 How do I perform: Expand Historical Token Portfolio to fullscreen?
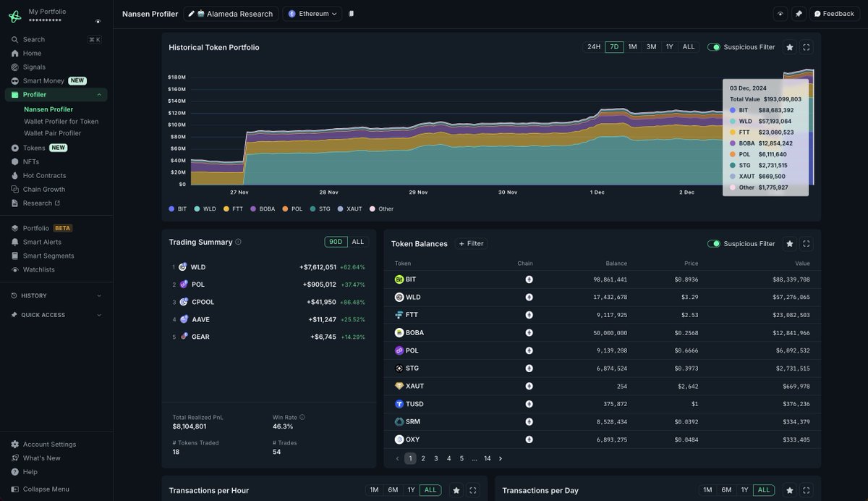[x=807, y=47]
